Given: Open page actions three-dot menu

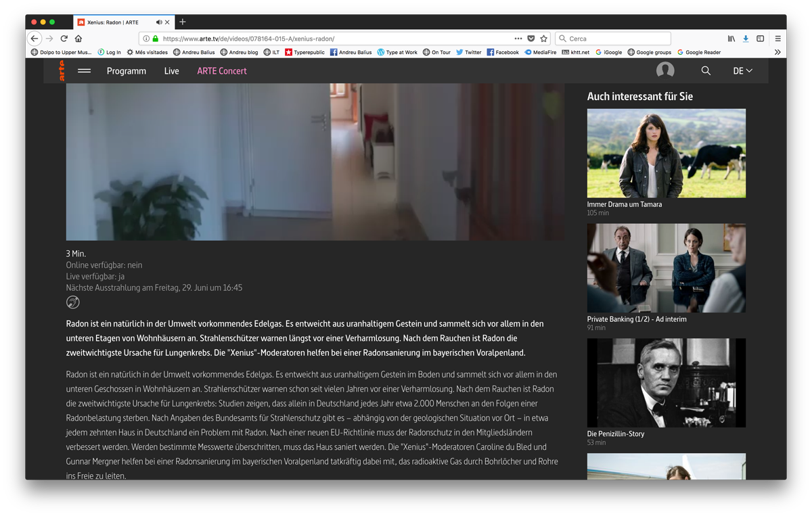Looking at the screenshot, I should [518, 39].
